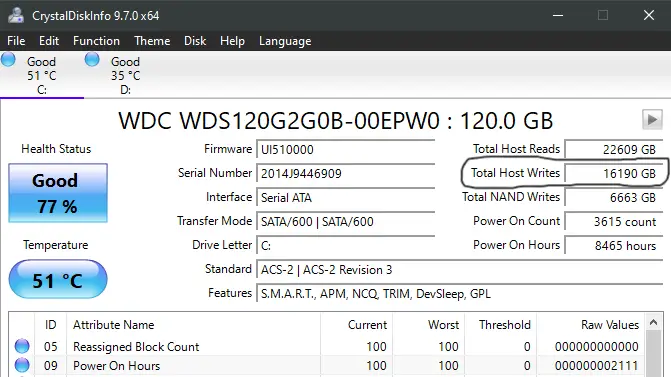Click the Threshold column header
This screenshot has width=671, height=377.
click(x=501, y=325)
